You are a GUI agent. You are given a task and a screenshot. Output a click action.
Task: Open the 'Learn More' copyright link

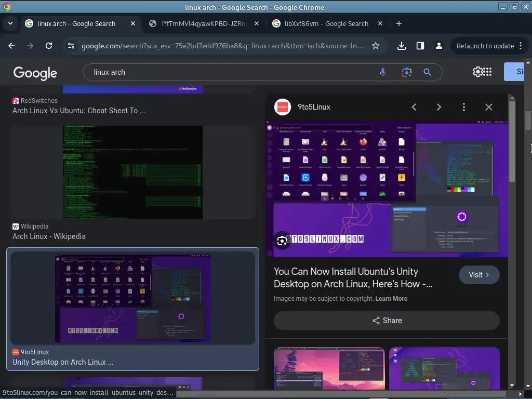point(391,299)
